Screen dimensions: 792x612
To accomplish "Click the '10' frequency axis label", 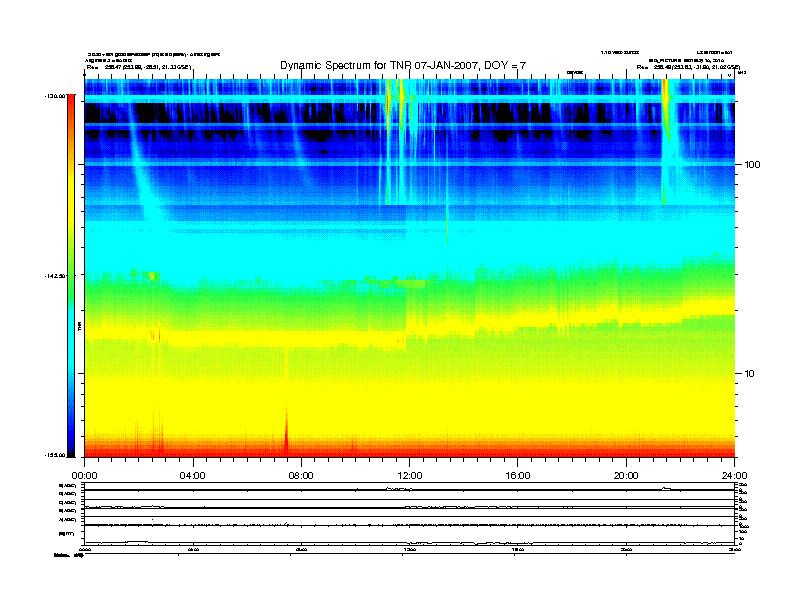I will tap(750, 374).
